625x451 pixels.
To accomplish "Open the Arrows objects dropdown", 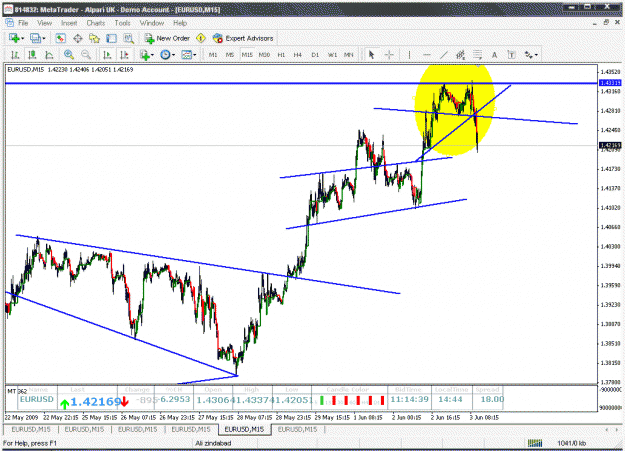I will (531, 55).
